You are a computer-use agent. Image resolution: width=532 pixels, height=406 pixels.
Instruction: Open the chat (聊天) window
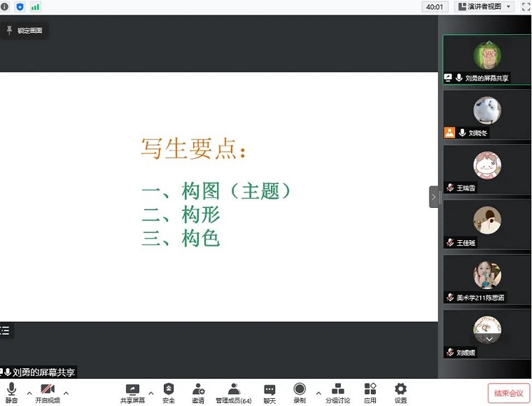point(269,391)
